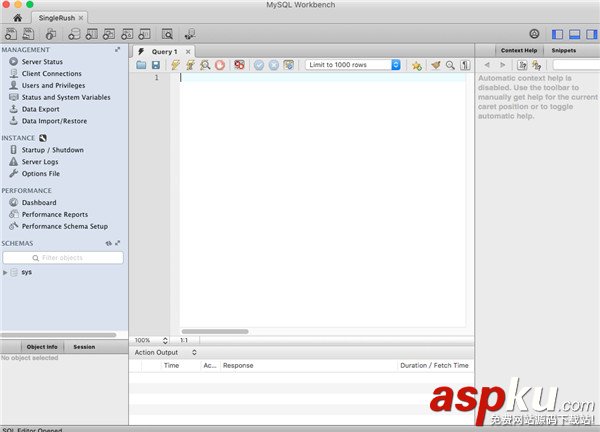This screenshot has width=600, height=432.
Task: Reconnect to DBMS icon
Action: pos(190,34)
